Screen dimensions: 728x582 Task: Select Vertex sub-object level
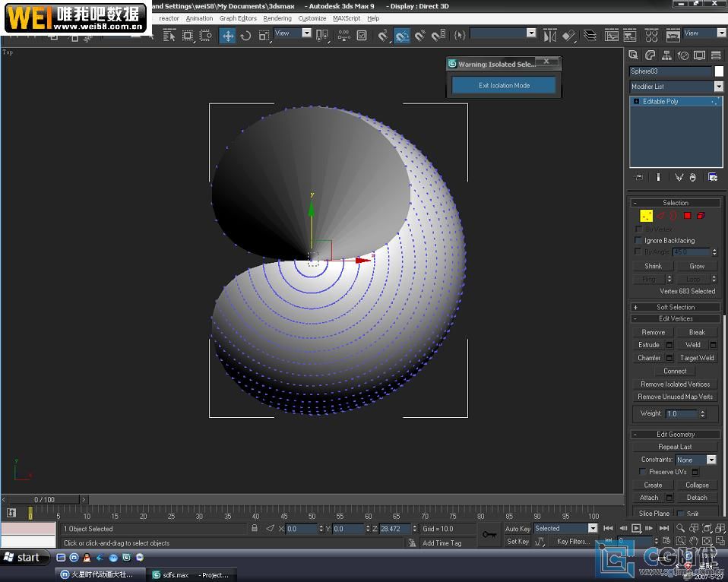point(646,215)
